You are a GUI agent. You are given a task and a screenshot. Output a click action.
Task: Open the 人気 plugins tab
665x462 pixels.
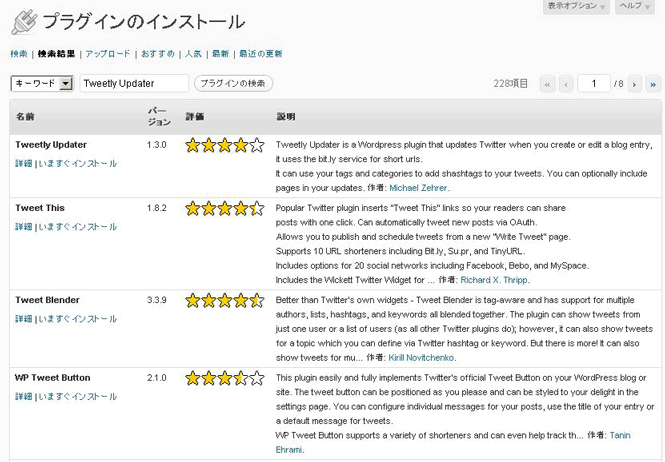point(193,54)
